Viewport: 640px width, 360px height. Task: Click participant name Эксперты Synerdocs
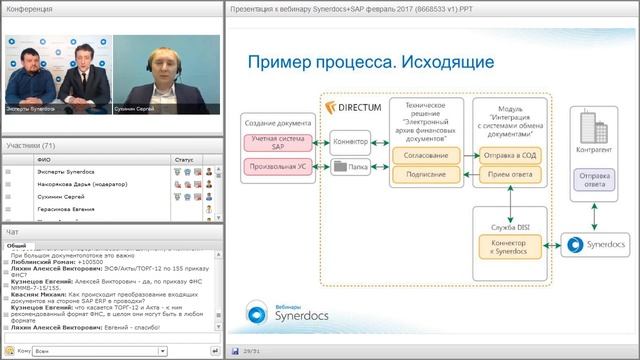(x=66, y=172)
